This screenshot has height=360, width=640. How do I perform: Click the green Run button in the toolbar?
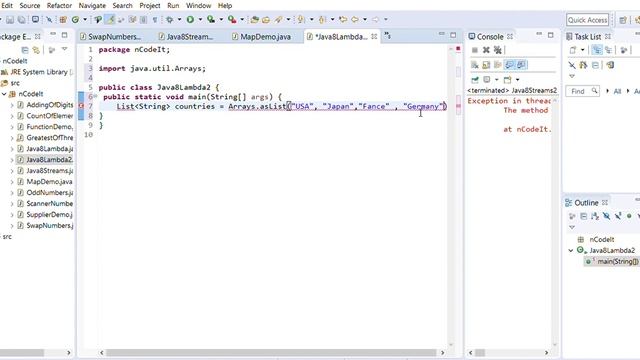[190, 19]
